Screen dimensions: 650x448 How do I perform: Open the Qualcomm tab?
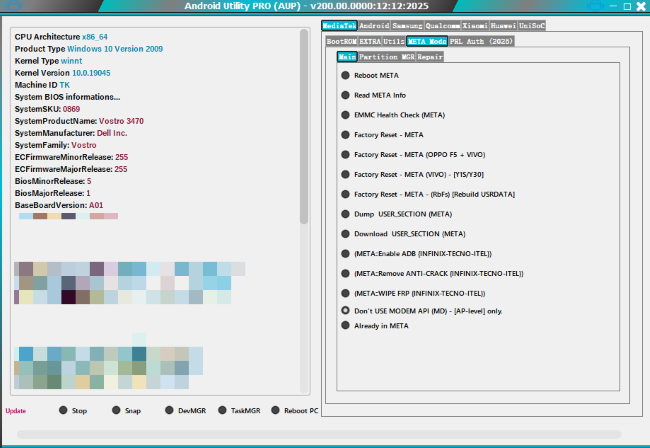pyautogui.click(x=443, y=26)
